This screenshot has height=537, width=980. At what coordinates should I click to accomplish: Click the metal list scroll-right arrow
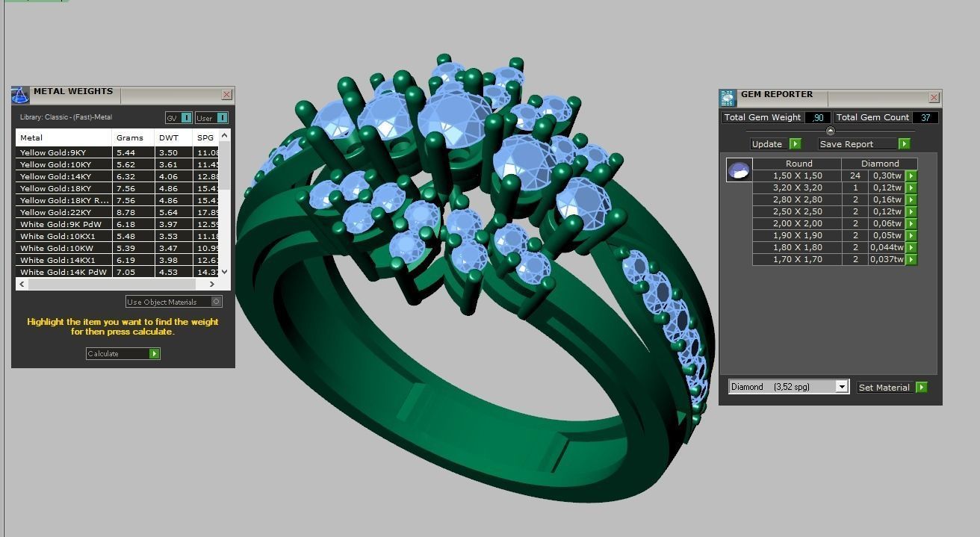[212, 284]
